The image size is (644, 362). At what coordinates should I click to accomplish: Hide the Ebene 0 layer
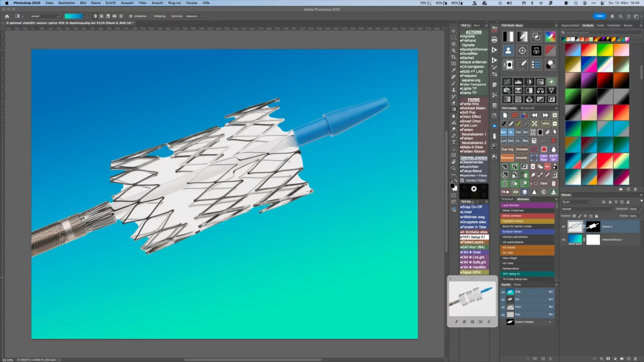click(x=563, y=227)
